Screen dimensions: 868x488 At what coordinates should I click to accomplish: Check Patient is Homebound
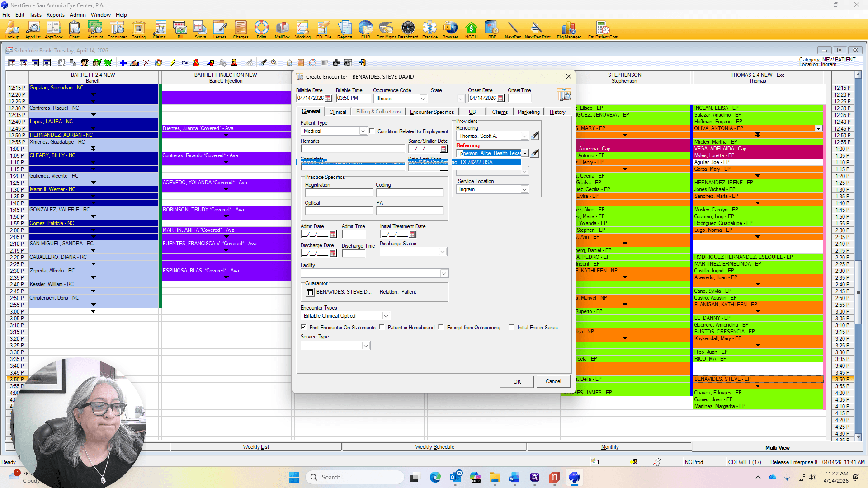tap(382, 327)
